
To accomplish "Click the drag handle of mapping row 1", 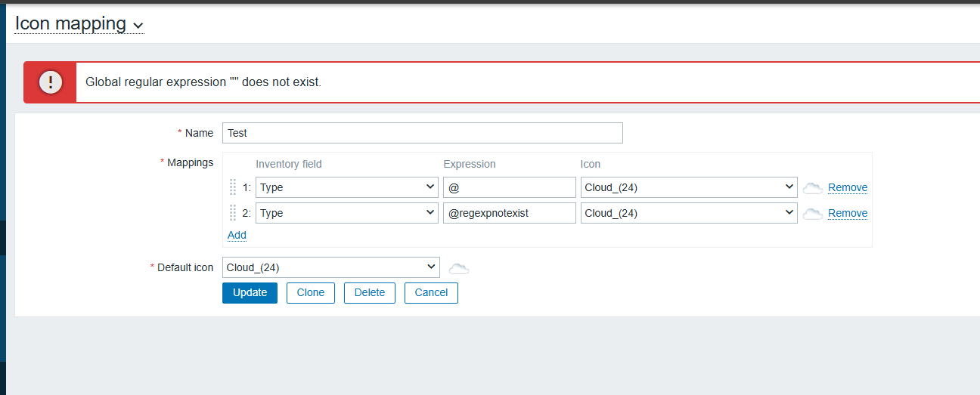I will [x=233, y=187].
